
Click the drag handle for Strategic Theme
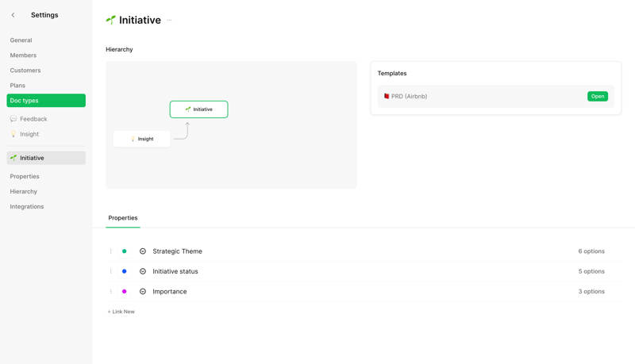(x=110, y=251)
